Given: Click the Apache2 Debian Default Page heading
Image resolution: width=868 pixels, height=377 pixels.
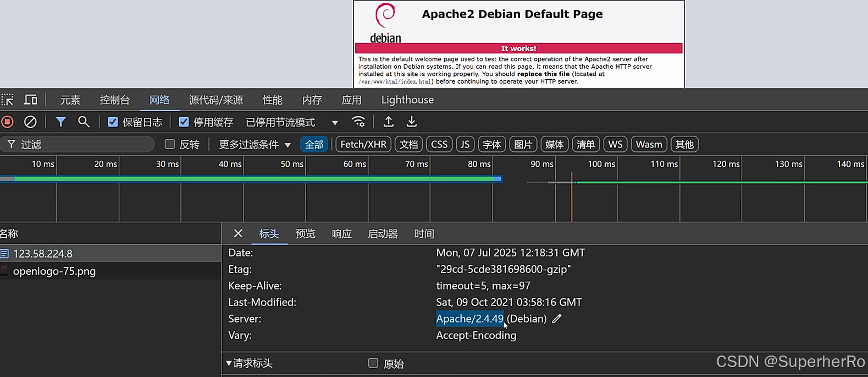Looking at the screenshot, I should pyautogui.click(x=512, y=14).
